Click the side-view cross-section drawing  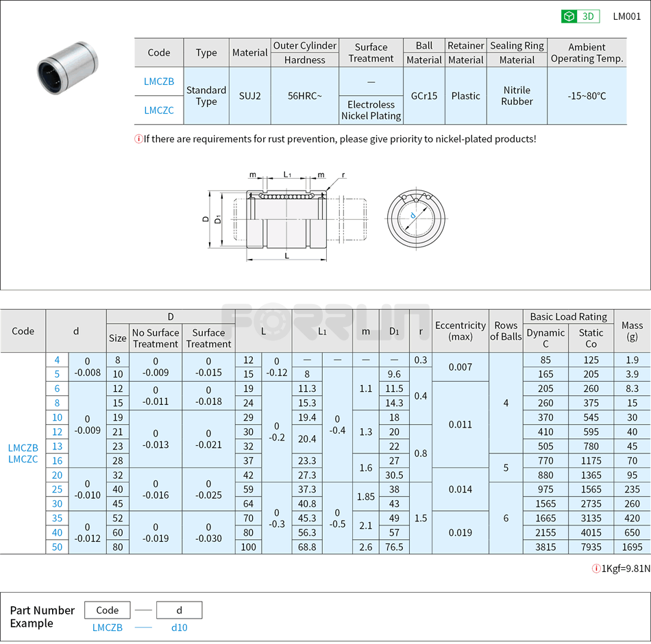tap(286, 216)
